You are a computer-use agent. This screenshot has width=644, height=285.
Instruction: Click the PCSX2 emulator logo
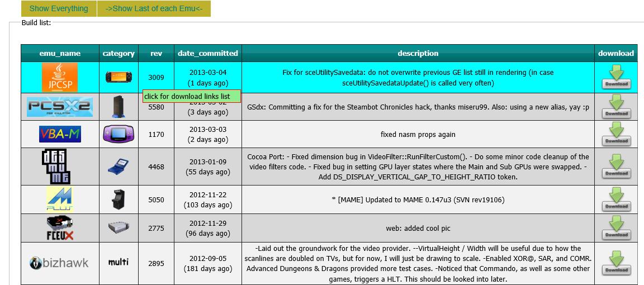[x=60, y=107]
